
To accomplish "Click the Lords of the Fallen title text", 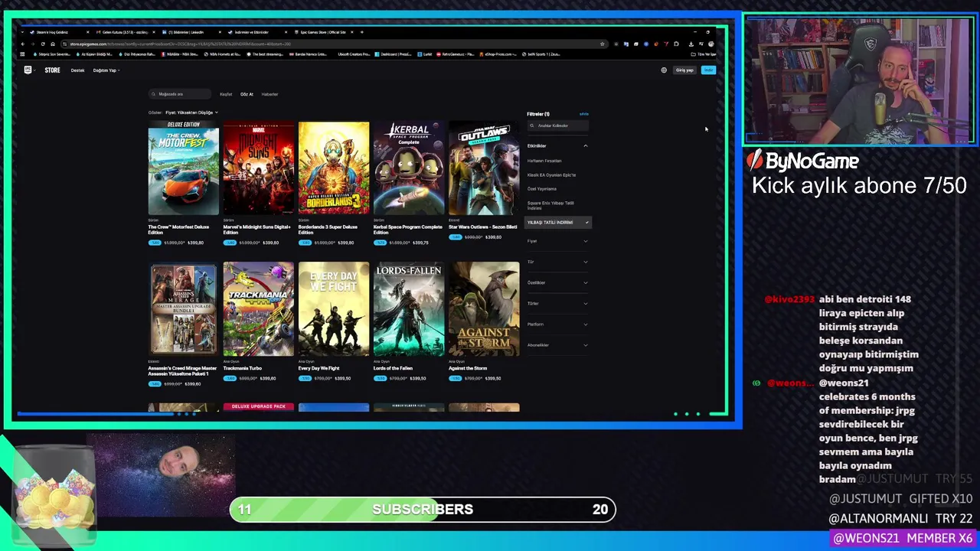I will pos(393,368).
